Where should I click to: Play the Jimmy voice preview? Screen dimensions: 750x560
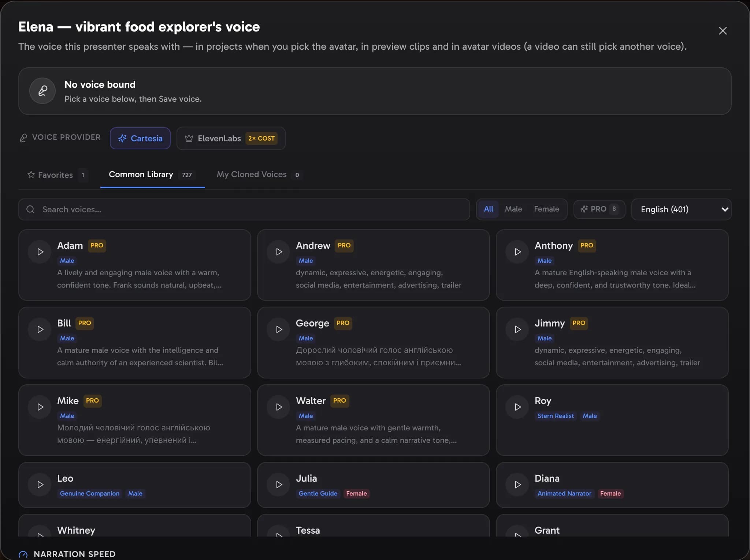[x=517, y=329]
